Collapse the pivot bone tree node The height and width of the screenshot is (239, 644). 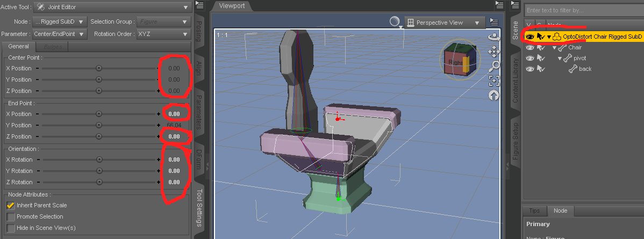click(x=560, y=59)
